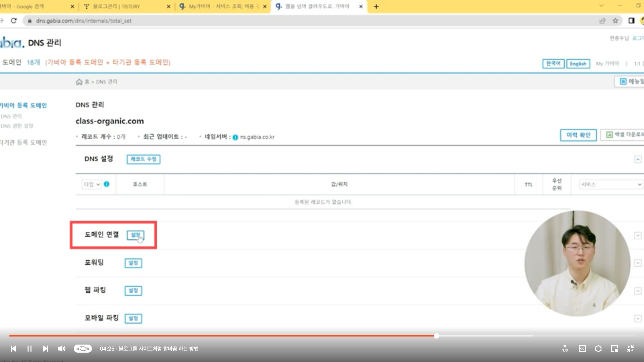This screenshot has height=362, width=644.
Task: Seek using the video progress bar handle
Action: pyautogui.click(x=436, y=336)
